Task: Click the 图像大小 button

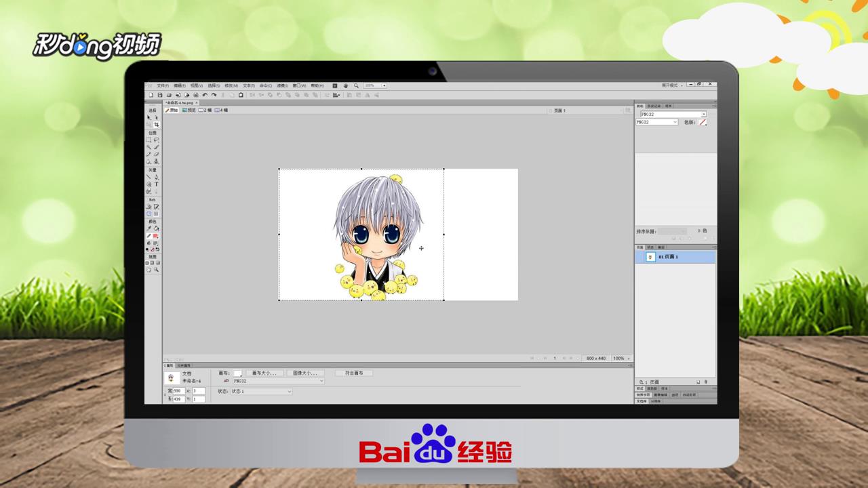Action: tap(305, 373)
